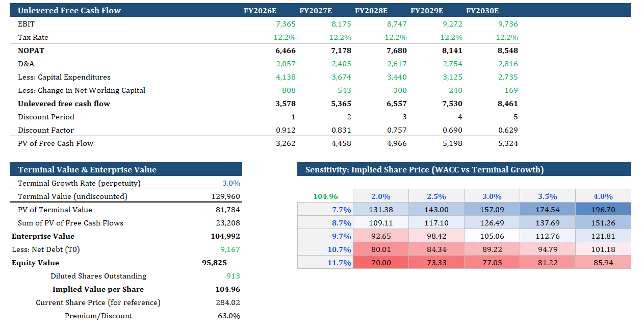Click the NOPAT row label
Image resolution: width=644 pixels, height=329 pixels.
click(31, 50)
